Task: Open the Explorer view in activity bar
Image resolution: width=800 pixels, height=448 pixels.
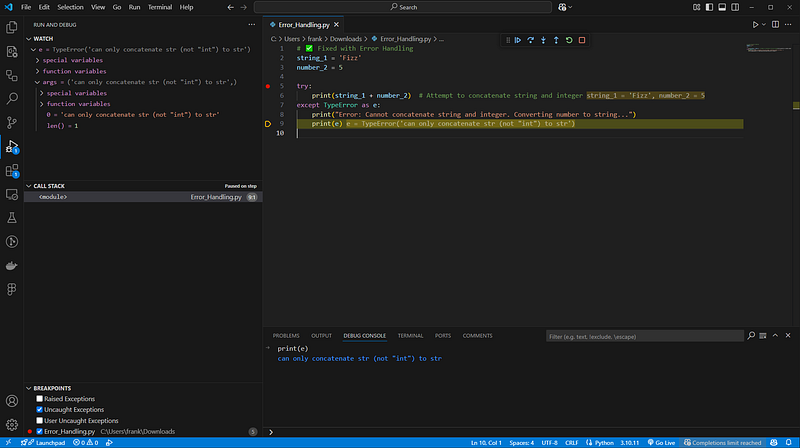Action: click(12, 27)
